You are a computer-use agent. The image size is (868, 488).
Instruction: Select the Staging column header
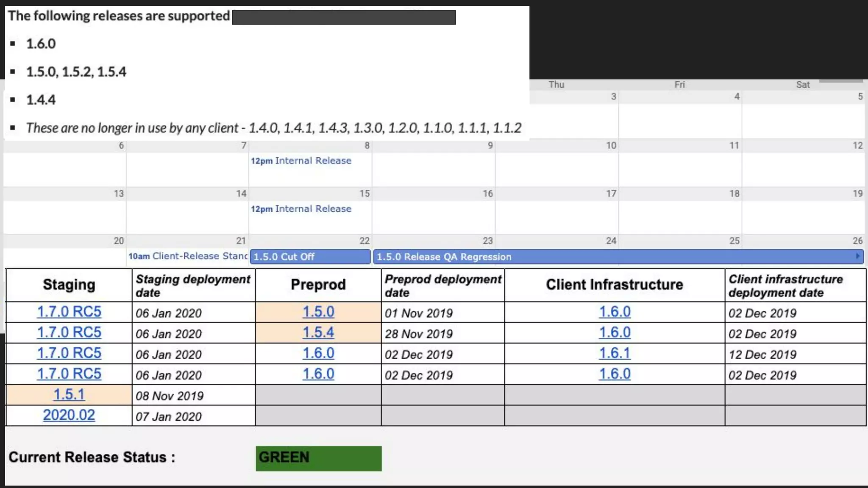69,285
